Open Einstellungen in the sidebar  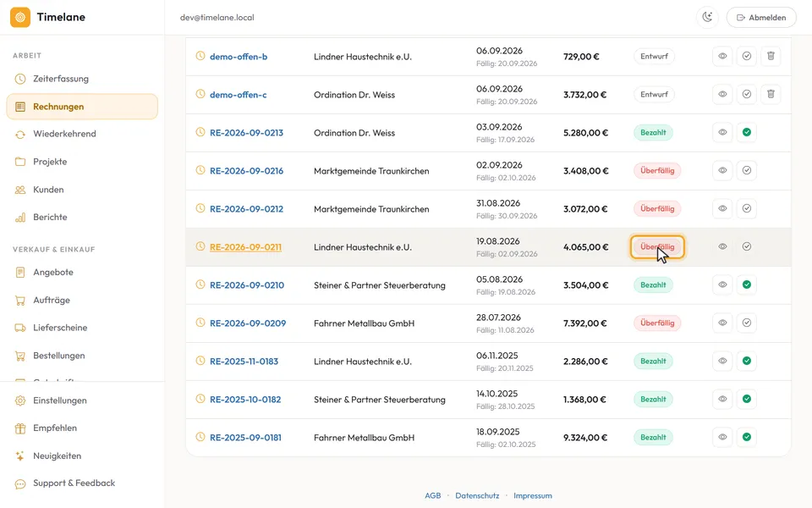click(82, 400)
